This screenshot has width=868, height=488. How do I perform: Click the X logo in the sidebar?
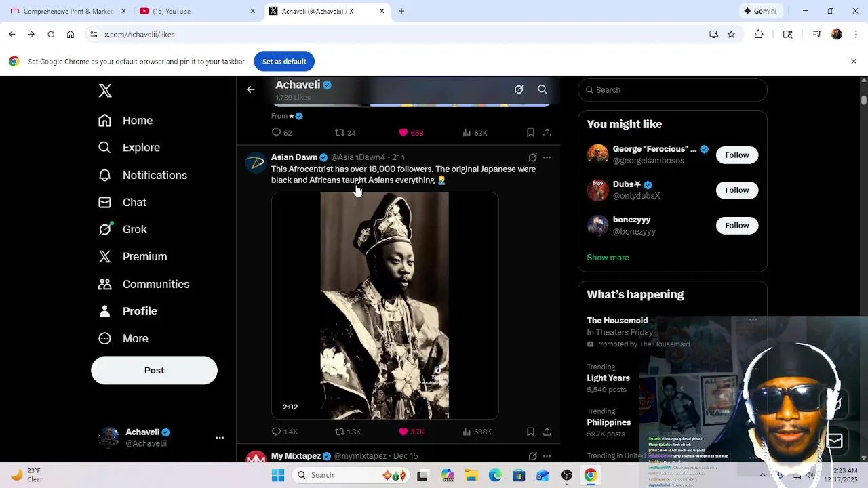pos(105,91)
